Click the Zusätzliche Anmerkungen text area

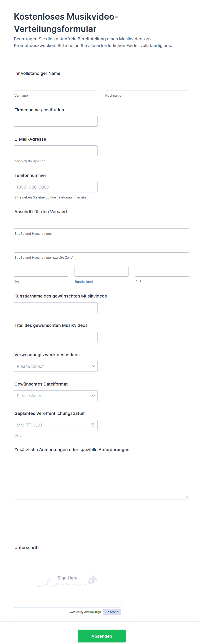click(x=101, y=477)
